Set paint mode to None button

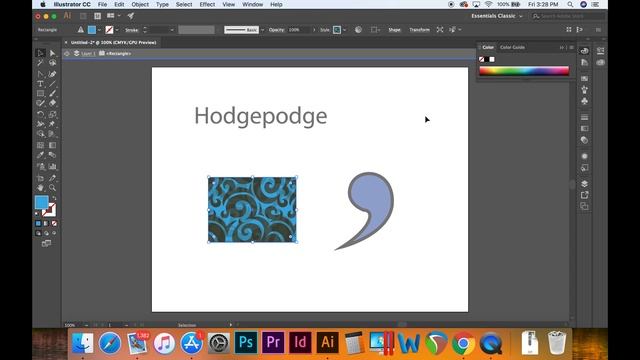click(x=54, y=223)
